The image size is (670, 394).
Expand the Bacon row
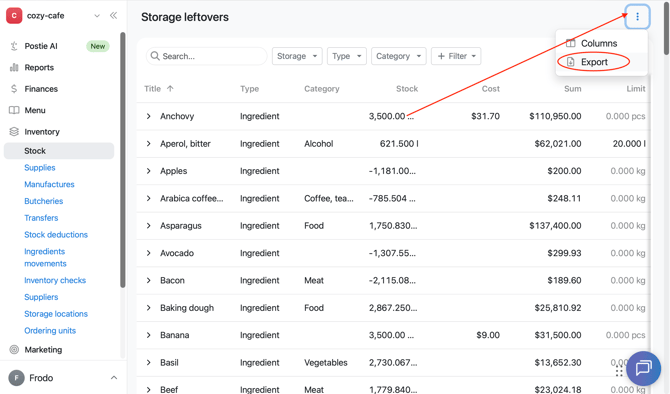(x=148, y=280)
